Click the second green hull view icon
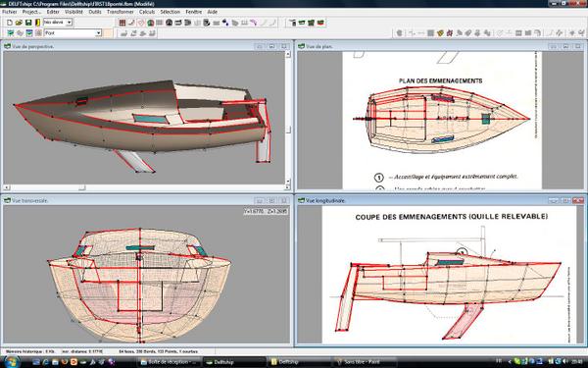The height and width of the screenshot is (368, 588). click(x=312, y=23)
